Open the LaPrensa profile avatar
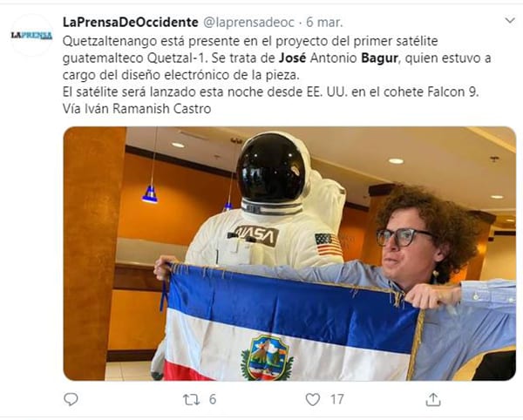The height and width of the screenshot is (420, 523). click(x=31, y=35)
